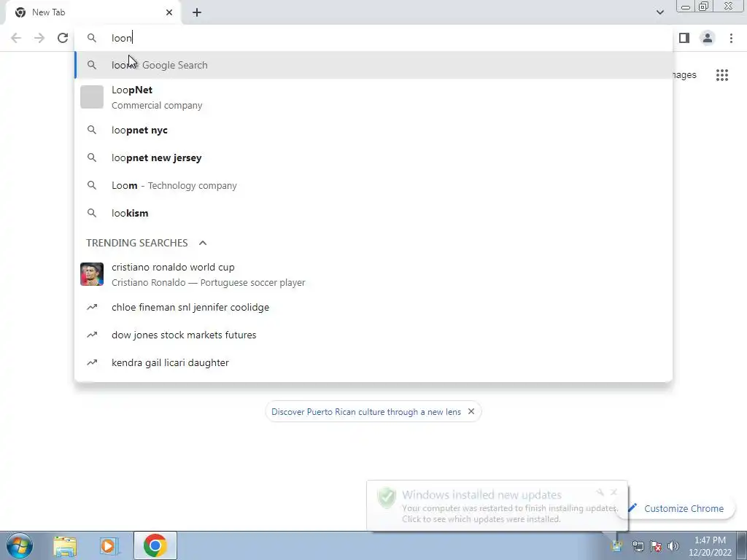747x560 pixels.
Task: Select the 'loopnet nyc' suggestion
Action: pyautogui.click(x=373, y=130)
